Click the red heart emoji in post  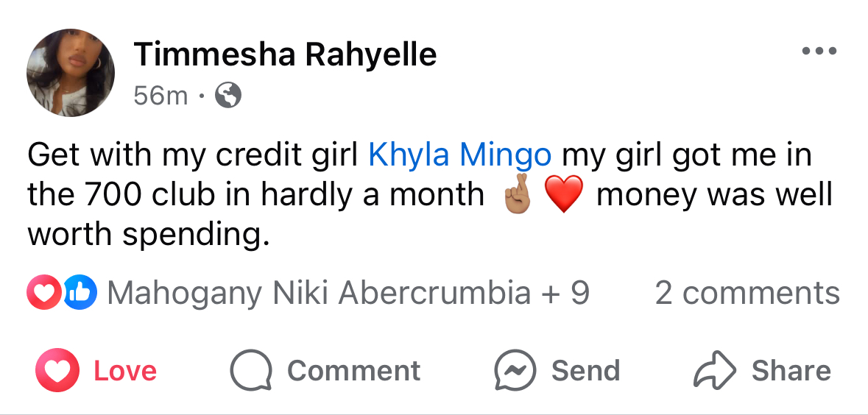(563, 195)
